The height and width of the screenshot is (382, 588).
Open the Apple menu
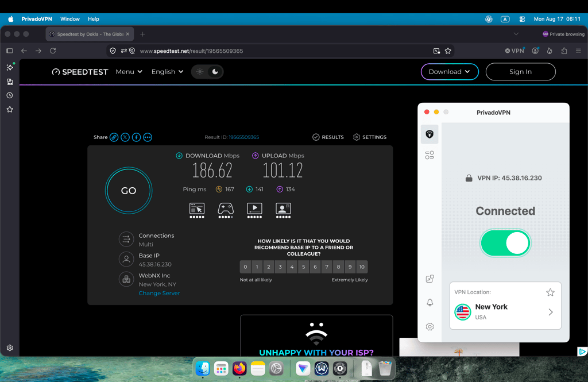[10, 19]
